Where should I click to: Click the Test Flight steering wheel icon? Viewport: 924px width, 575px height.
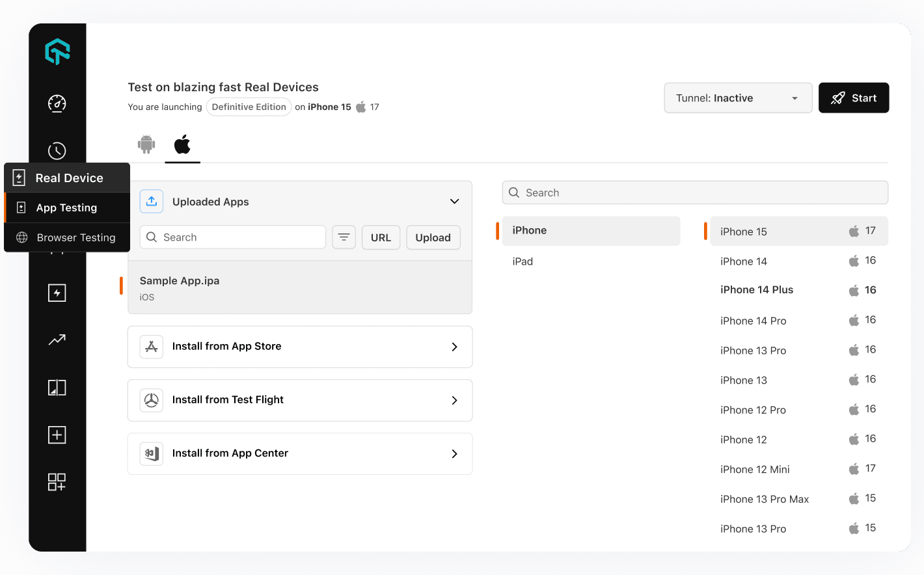(151, 400)
